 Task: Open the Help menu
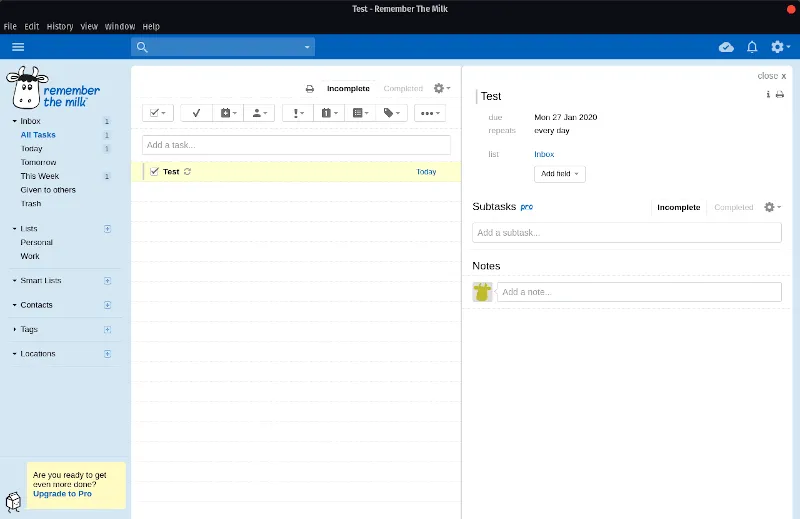[151, 27]
